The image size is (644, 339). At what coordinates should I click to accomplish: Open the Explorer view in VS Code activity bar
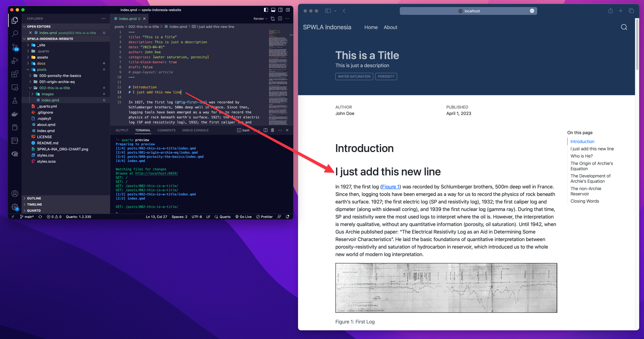(x=15, y=20)
